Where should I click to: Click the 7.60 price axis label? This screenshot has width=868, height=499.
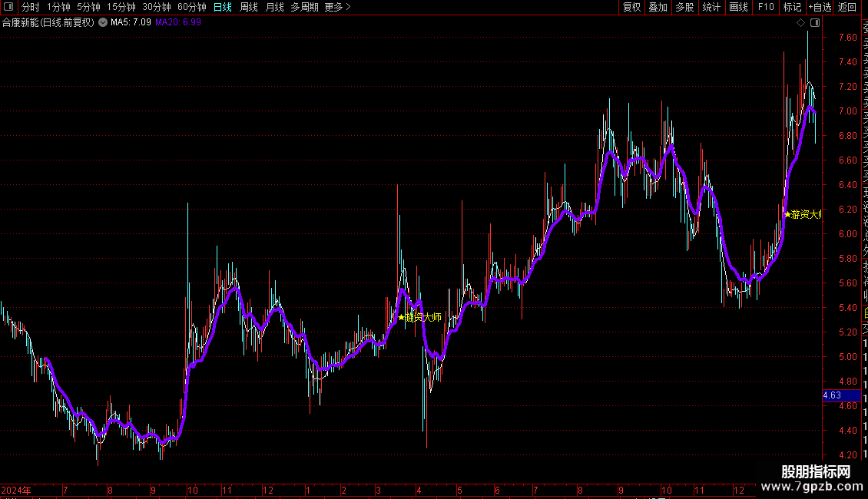point(847,37)
